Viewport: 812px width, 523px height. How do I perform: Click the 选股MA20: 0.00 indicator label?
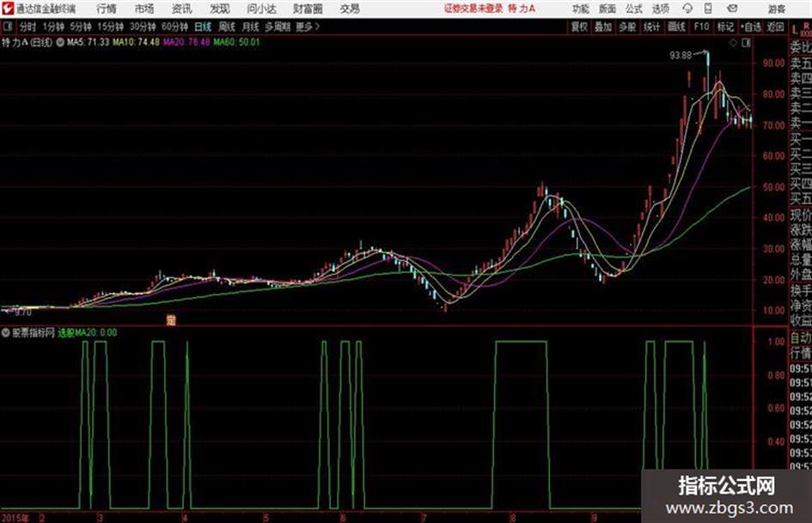click(x=87, y=333)
